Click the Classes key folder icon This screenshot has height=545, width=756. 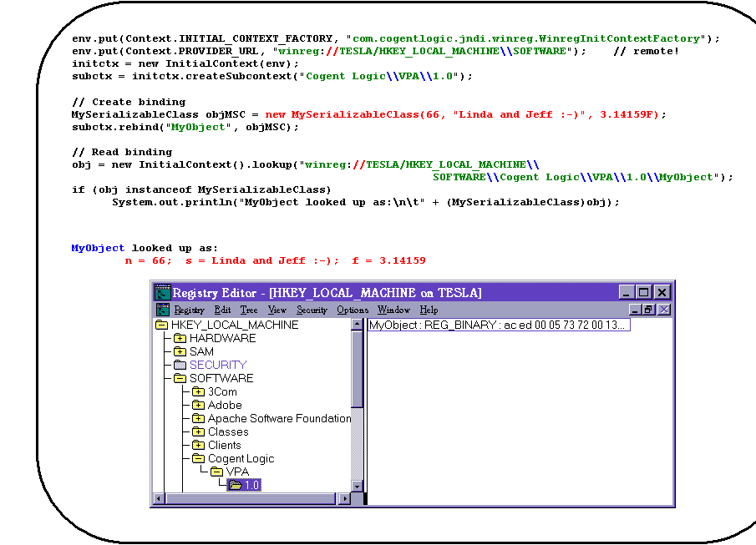click(x=198, y=431)
